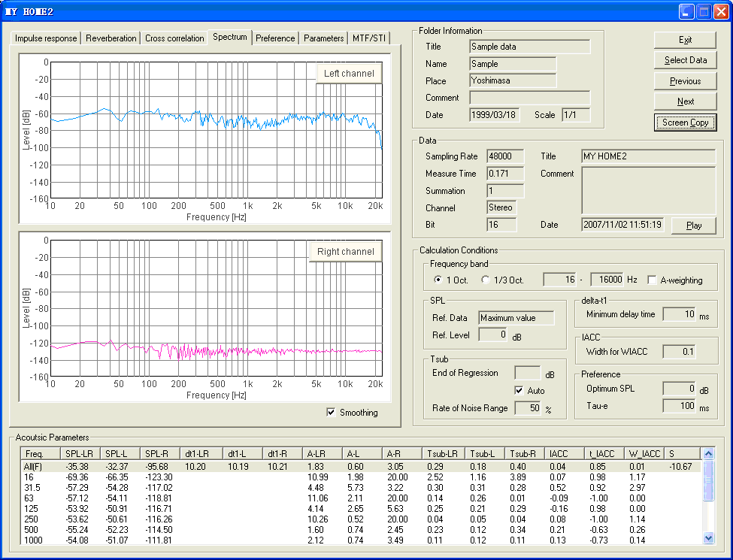Click the folder Comment field
The image size is (733, 560).
pos(530,98)
